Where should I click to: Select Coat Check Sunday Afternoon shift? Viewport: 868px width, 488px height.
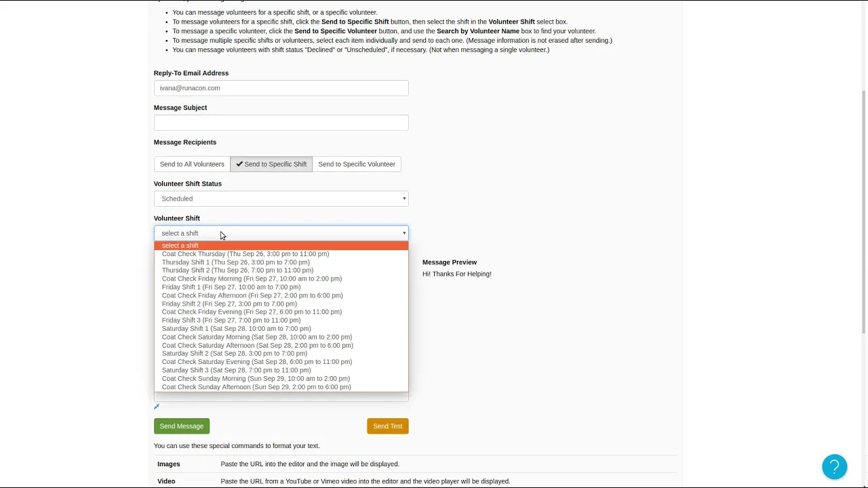point(281,387)
